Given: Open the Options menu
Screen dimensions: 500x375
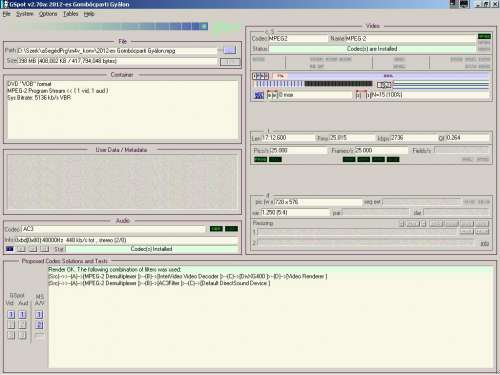Looking at the screenshot, I should (x=48, y=14).
